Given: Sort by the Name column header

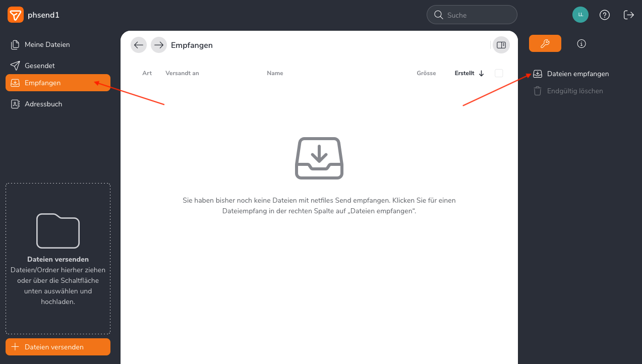Looking at the screenshot, I should click(x=275, y=73).
